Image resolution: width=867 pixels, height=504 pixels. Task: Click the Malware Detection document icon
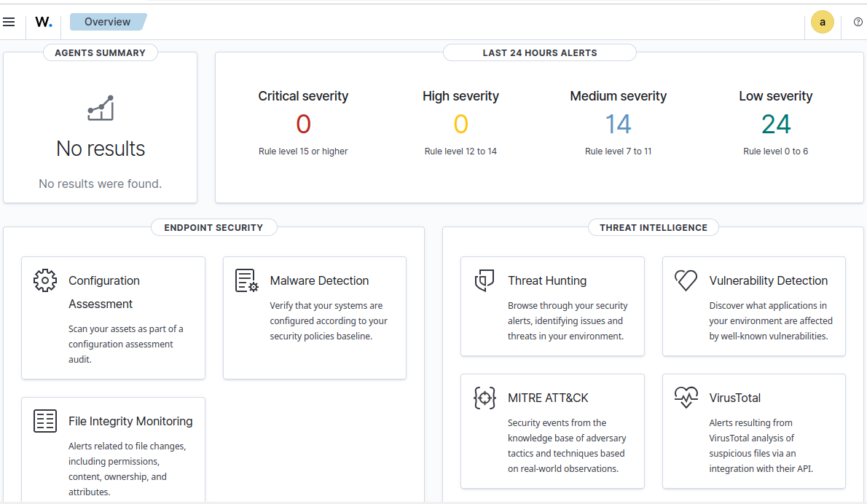point(246,280)
